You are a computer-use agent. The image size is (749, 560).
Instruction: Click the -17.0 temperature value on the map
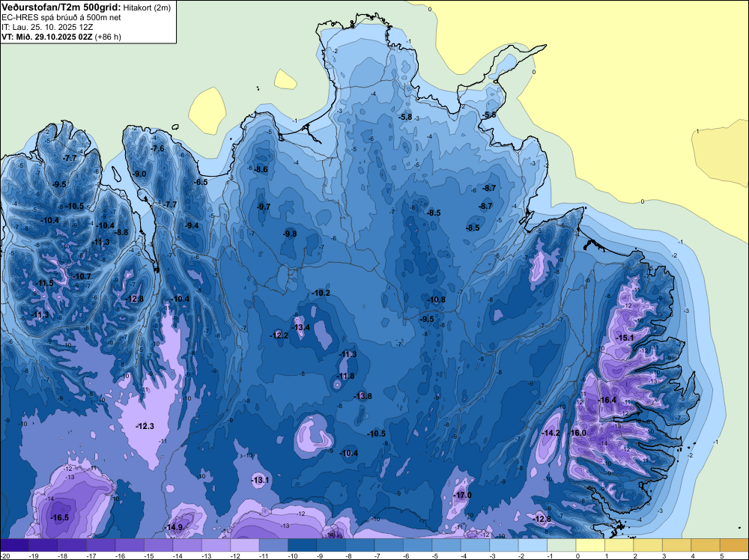(462, 495)
